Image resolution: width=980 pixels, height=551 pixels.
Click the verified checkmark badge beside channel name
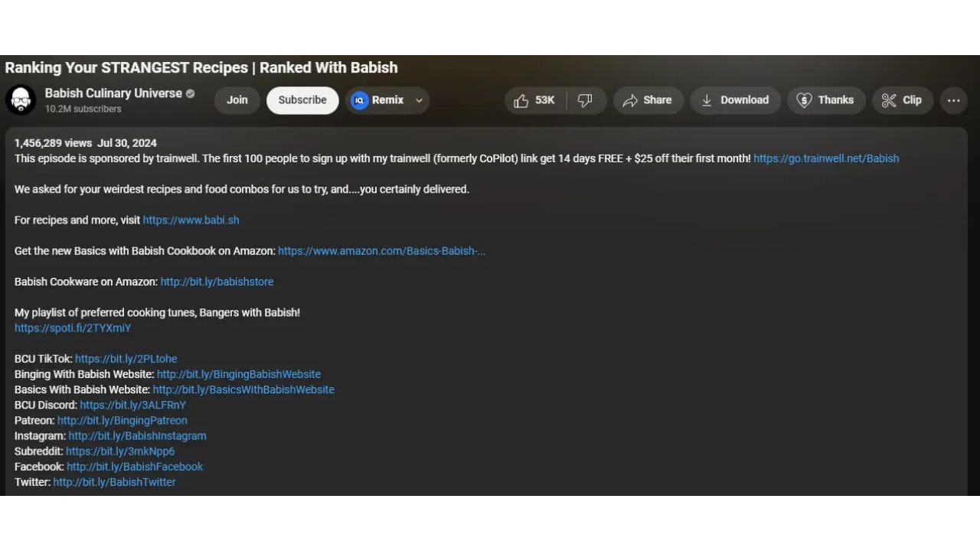point(191,93)
